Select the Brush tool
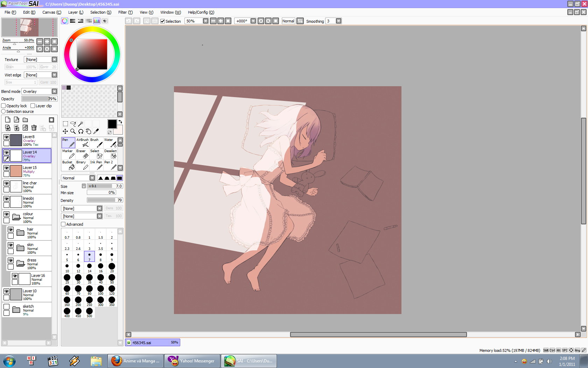 point(96,143)
